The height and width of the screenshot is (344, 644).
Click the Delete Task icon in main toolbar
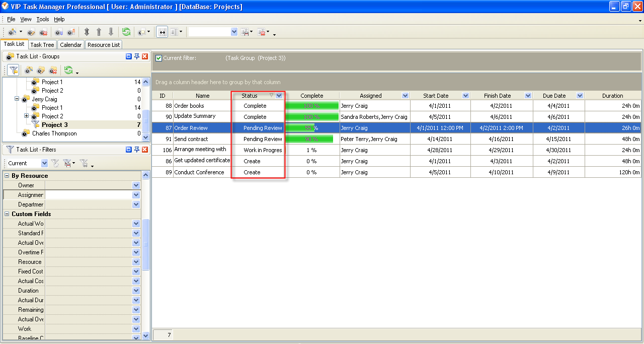[44, 32]
